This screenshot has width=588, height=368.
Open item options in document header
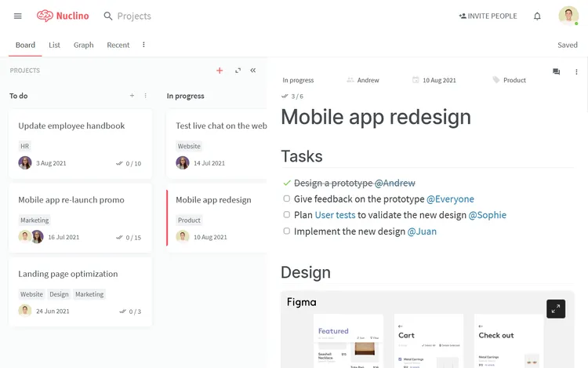pyautogui.click(x=576, y=71)
